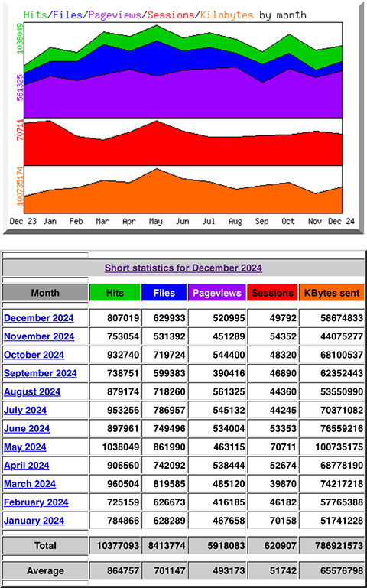Select December 2024 hits value 807019
The width and height of the screenshot is (367, 588).
pos(123,318)
